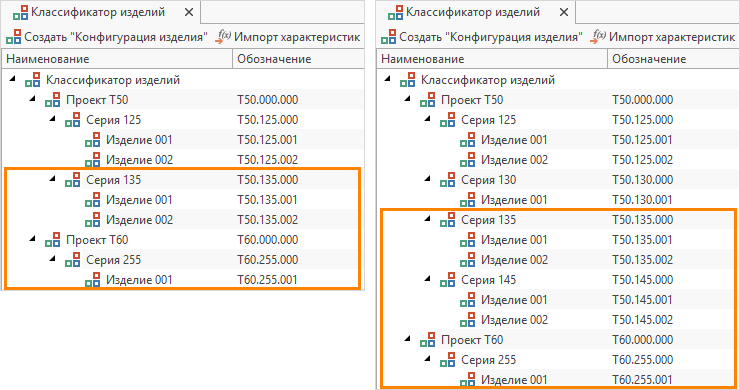
Task: Click the Изделие 001 icon under T50.145.001
Action: click(x=468, y=300)
